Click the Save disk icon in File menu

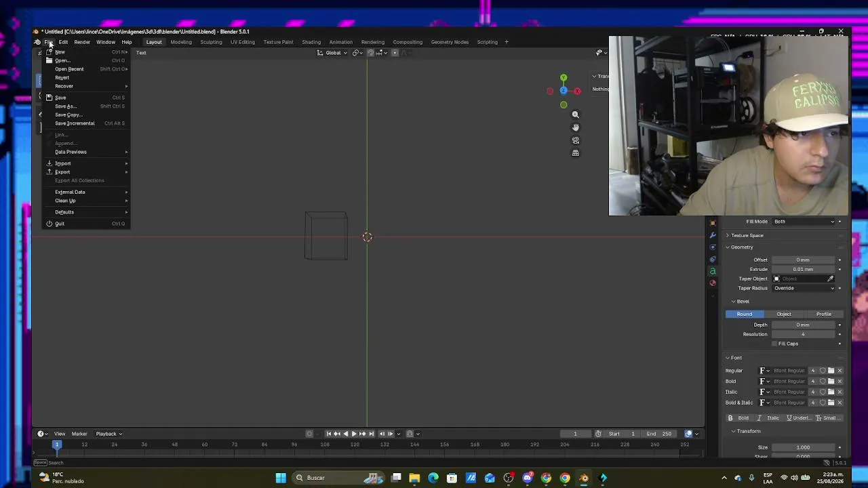pyautogui.click(x=49, y=98)
